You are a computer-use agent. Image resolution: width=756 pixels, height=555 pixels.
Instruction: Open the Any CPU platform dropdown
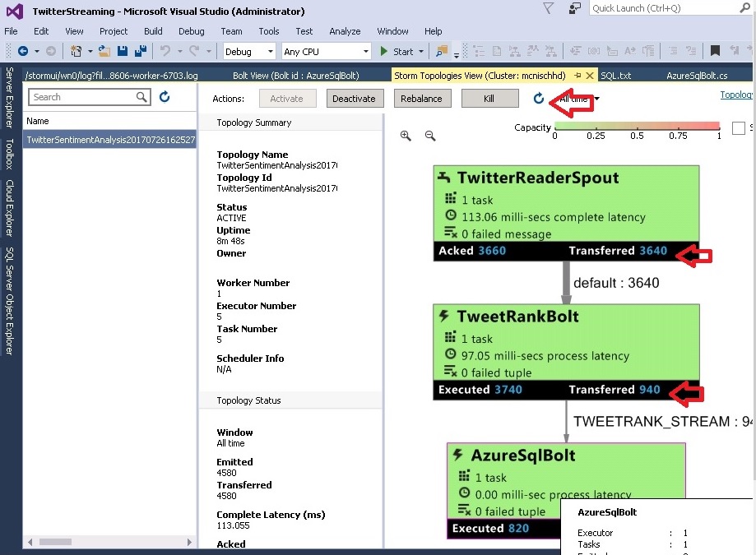[x=326, y=52]
